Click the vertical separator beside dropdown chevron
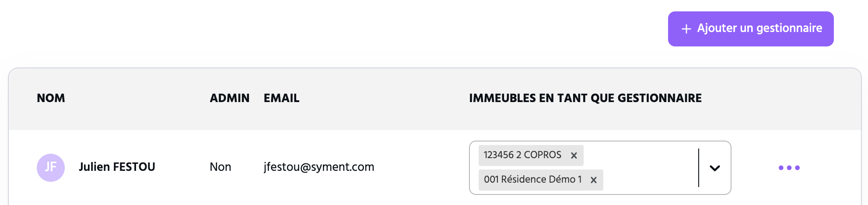 point(699,168)
